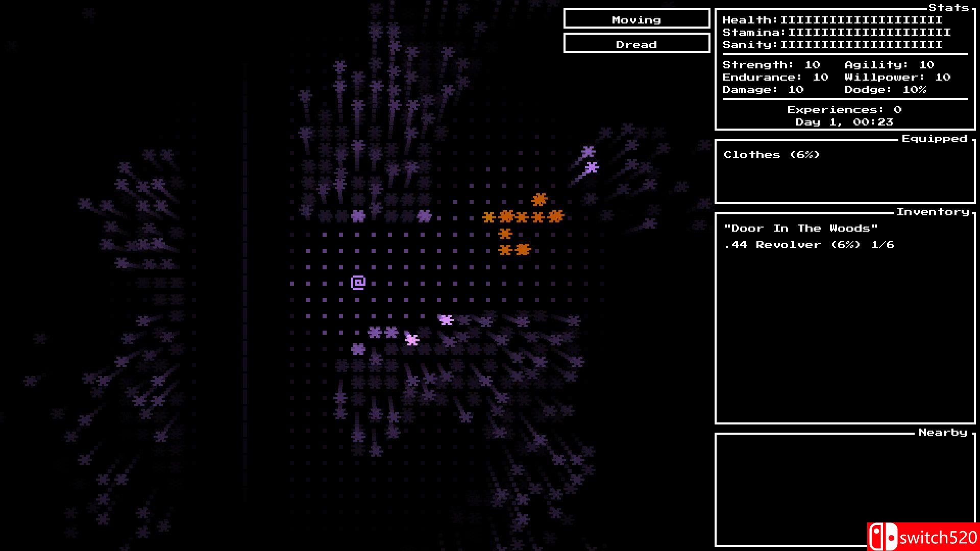Select the equipped Clothes (6%) item
The width and height of the screenshot is (980, 551).
771,155
